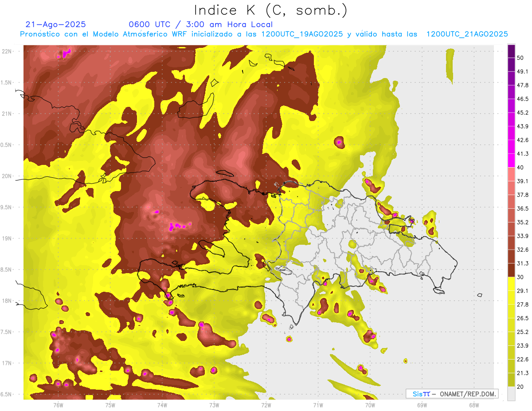Click the legend value "45.2"
The image size is (532, 411).
523,113
